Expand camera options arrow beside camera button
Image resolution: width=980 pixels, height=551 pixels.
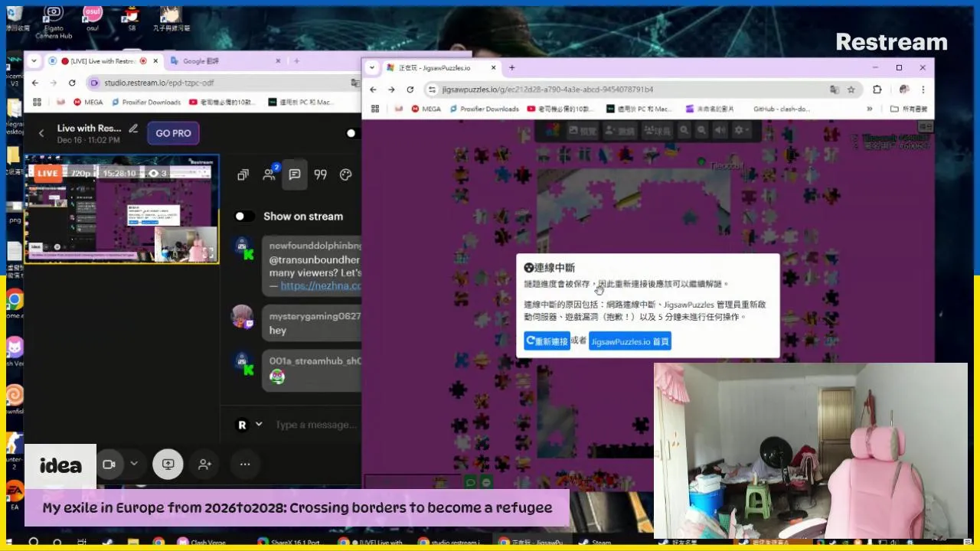click(x=134, y=464)
